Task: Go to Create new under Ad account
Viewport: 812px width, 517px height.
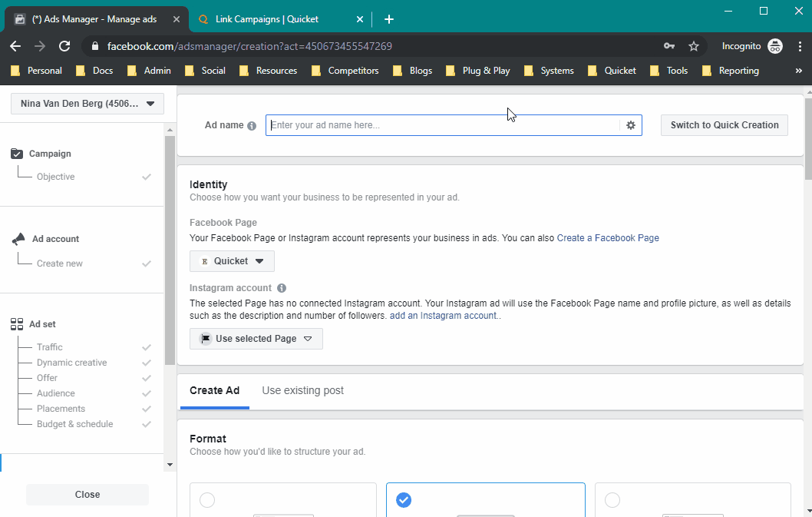Action: (60, 263)
